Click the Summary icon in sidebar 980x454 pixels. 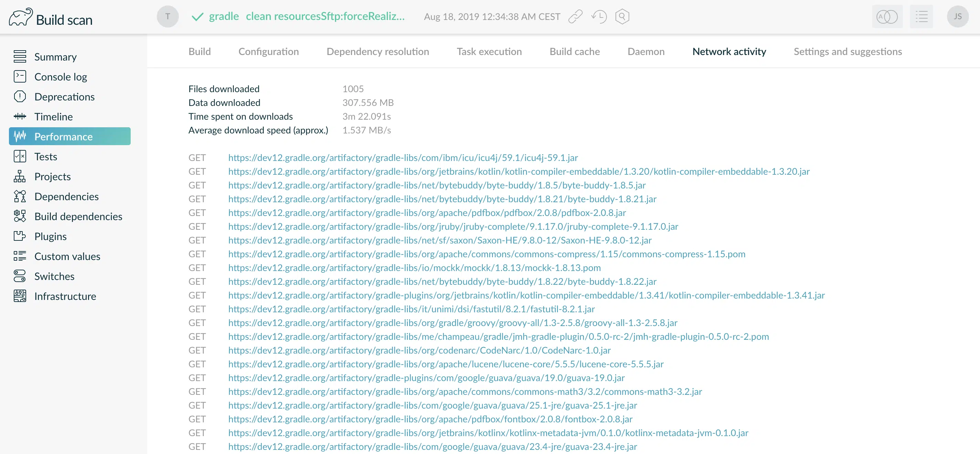[20, 57]
